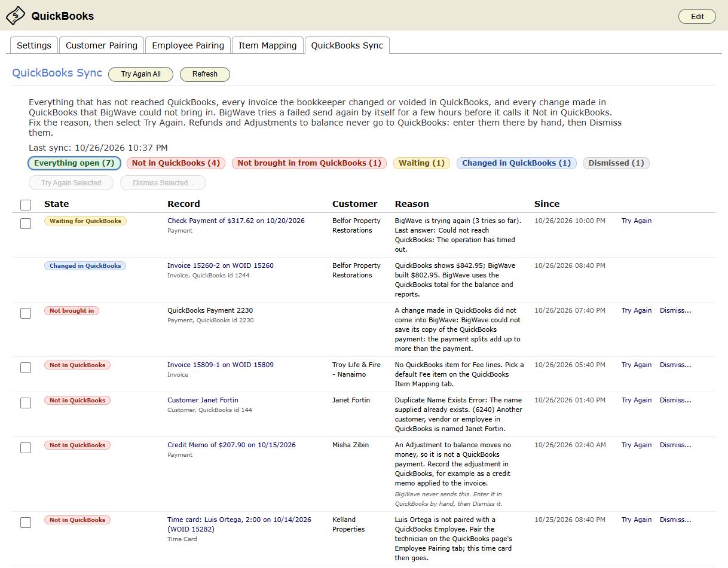
Task: Open Invoice 15809-1 on WOID 15809
Action: 221,365
